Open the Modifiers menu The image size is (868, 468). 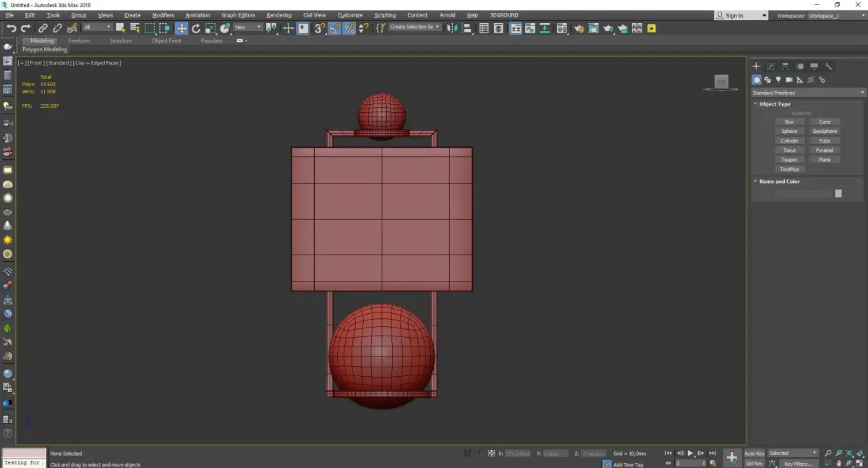pyautogui.click(x=163, y=15)
